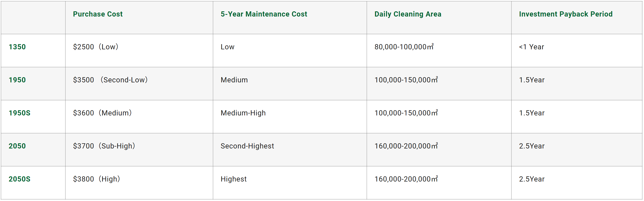Select the Medium-High maintenance cost cell
Viewport: 644px width, 201px height.
coord(243,113)
